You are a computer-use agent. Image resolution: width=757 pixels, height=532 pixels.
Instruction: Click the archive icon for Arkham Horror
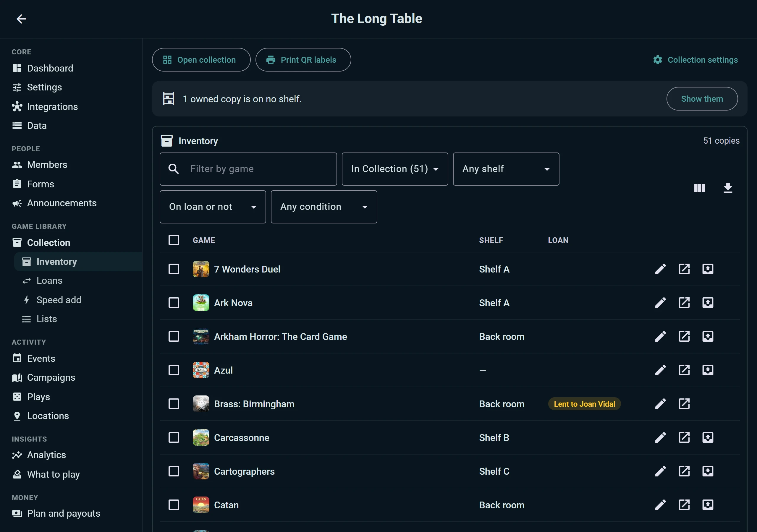708,336
